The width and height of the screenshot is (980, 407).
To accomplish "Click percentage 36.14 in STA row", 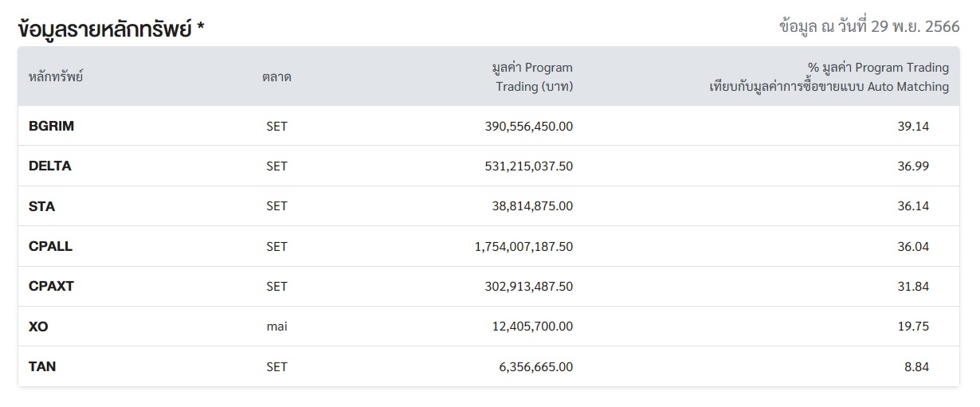I will click(913, 206).
